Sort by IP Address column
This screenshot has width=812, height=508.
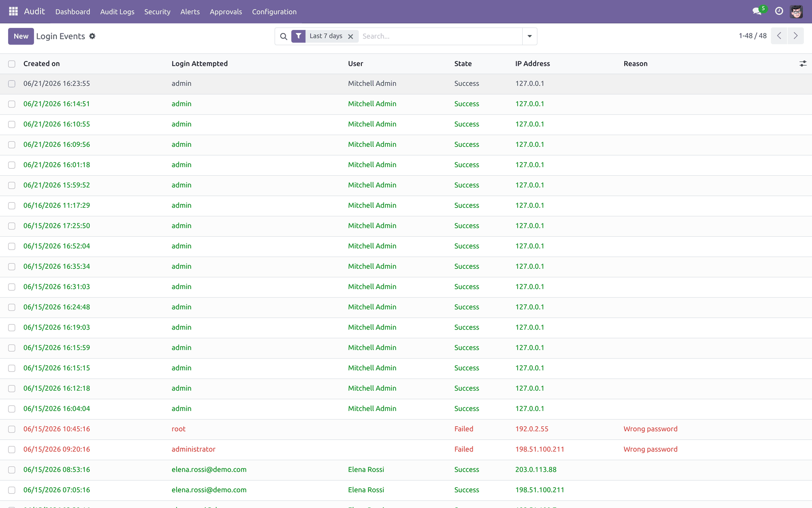point(532,63)
